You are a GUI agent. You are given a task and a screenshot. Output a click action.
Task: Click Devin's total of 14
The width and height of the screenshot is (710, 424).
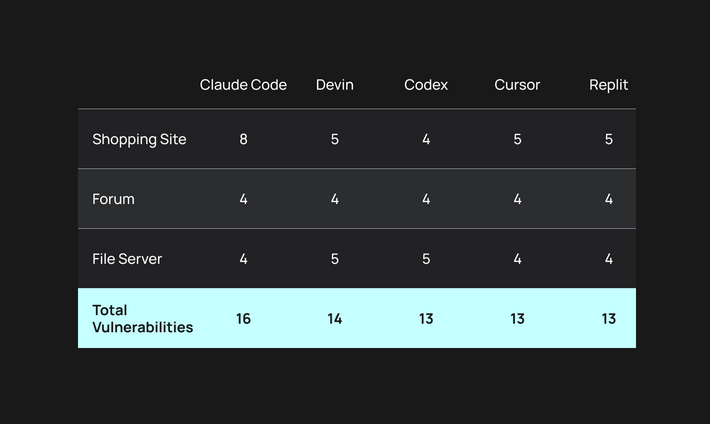(334, 319)
